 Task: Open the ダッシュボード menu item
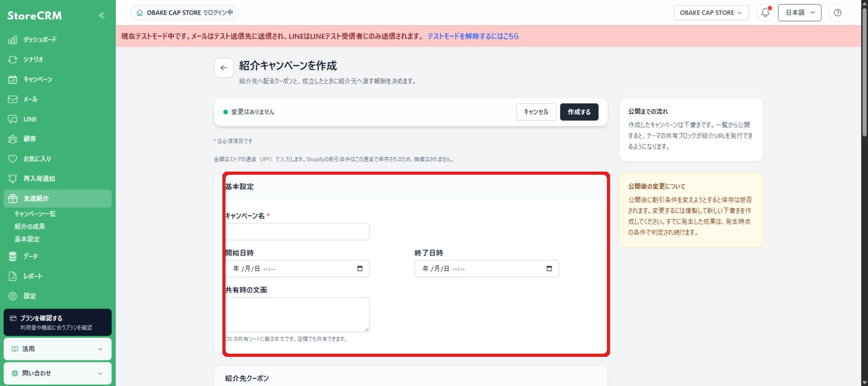pyautogui.click(x=57, y=40)
